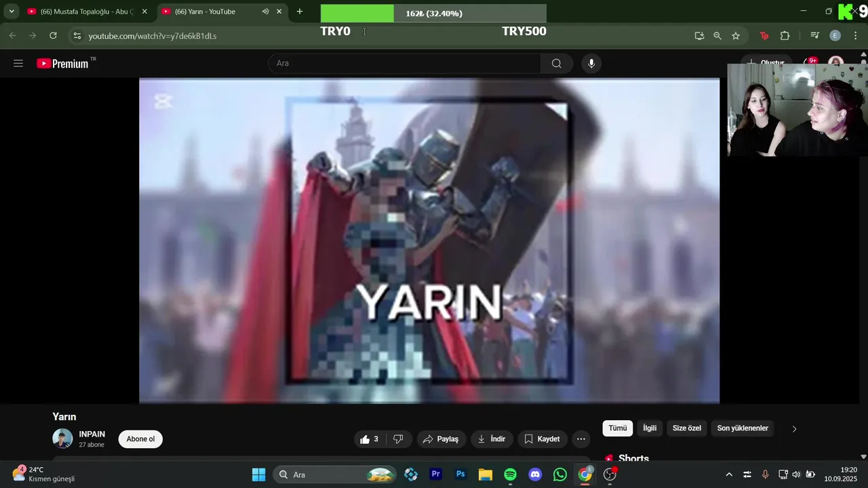Open the red Tp extension
The width and height of the screenshot is (868, 488).
[764, 35]
